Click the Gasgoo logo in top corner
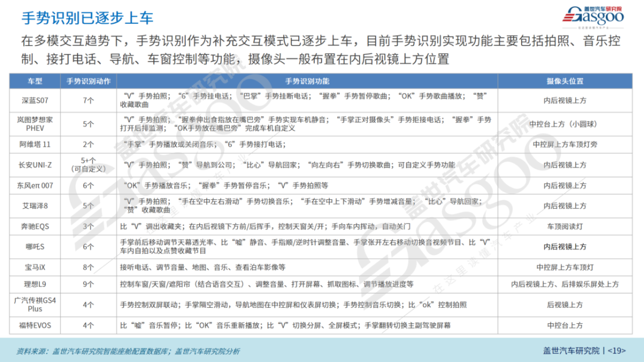This screenshot has width=644, height=362. coord(593,17)
